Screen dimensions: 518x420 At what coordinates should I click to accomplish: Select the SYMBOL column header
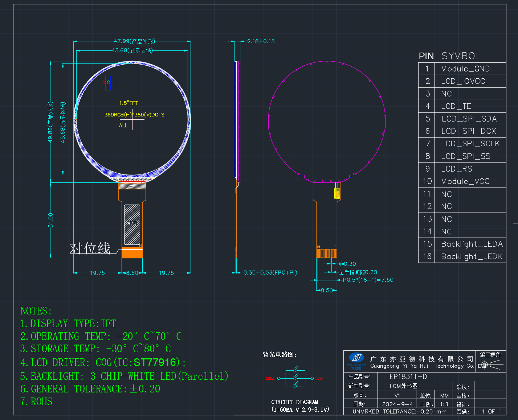point(461,56)
